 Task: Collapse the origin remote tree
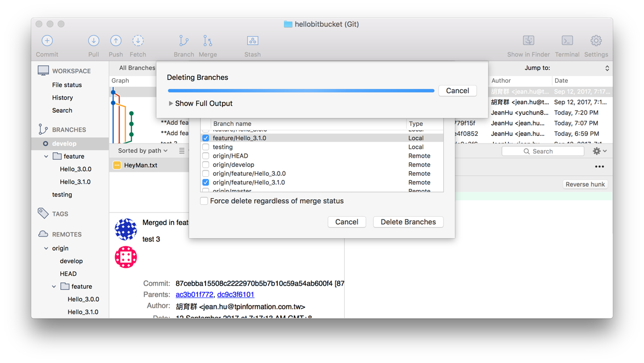46,248
